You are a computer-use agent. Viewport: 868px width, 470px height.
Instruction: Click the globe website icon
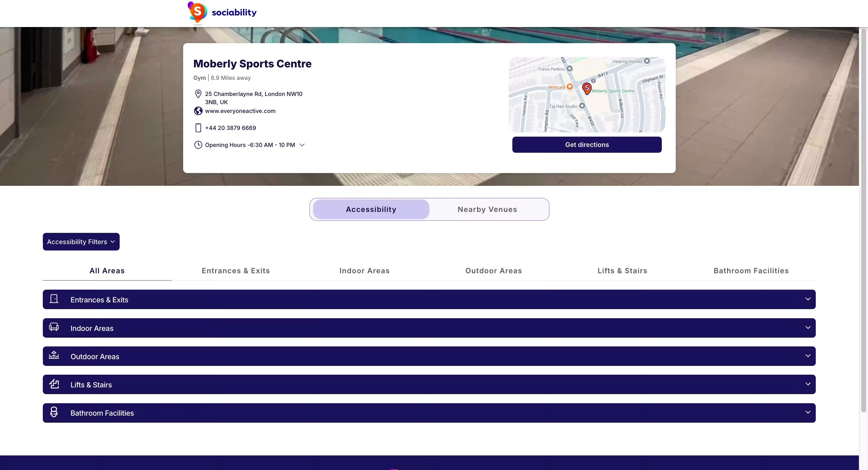point(198,111)
